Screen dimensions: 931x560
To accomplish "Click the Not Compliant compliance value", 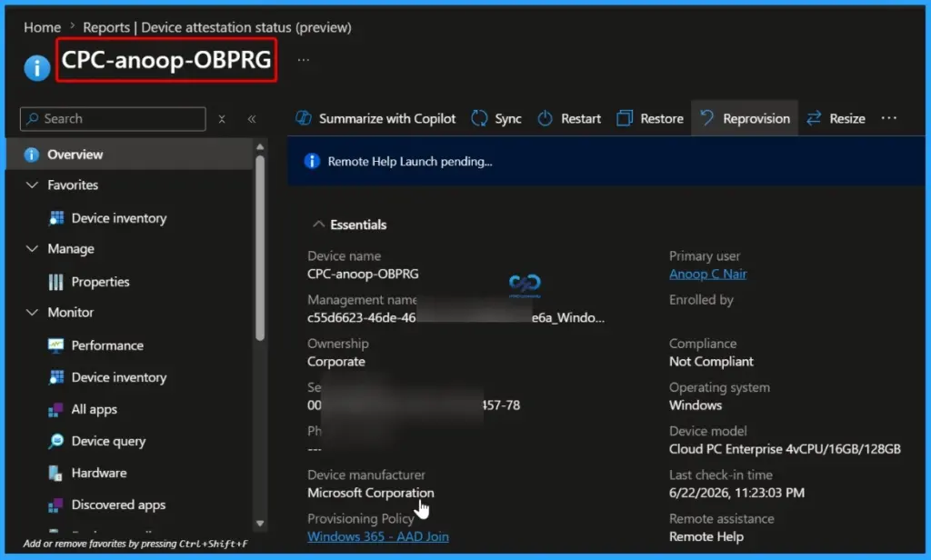I will (x=711, y=361).
